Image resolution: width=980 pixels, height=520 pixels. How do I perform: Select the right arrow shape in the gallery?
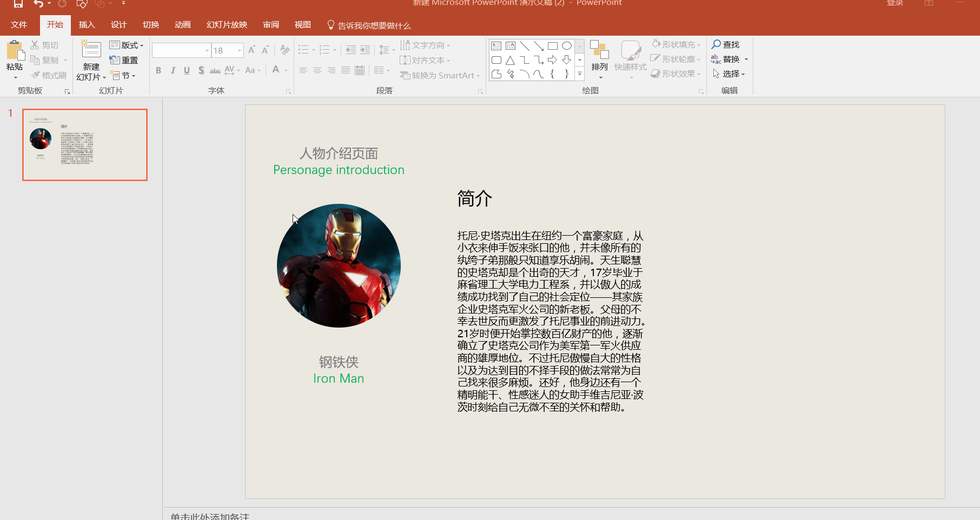(x=553, y=60)
